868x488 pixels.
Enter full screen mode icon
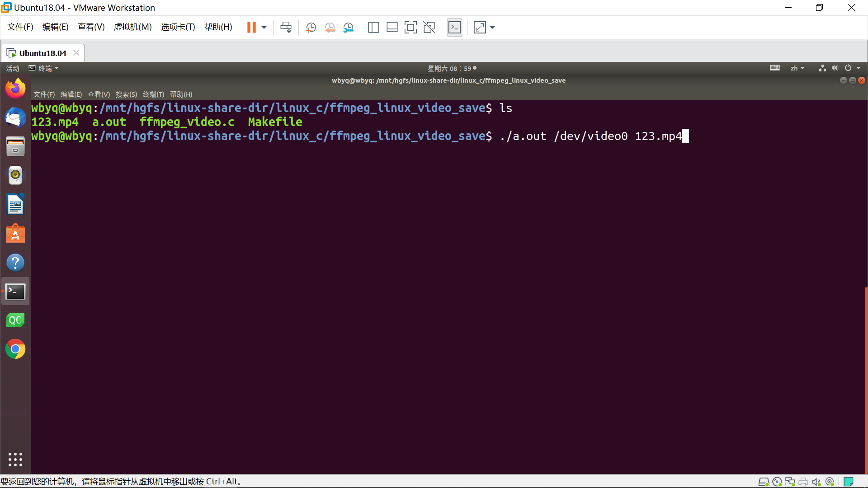point(410,28)
